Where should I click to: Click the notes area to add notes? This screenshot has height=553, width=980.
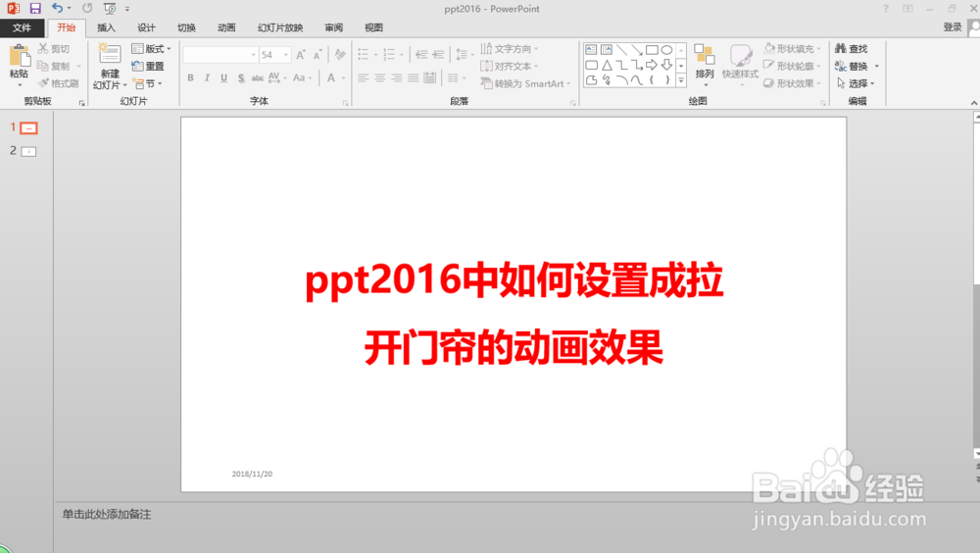click(106, 514)
